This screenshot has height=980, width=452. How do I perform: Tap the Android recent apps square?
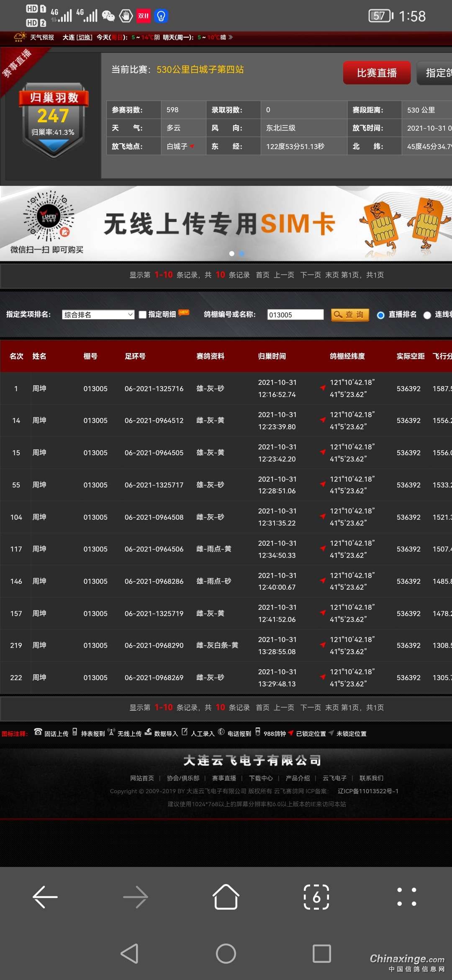(x=321, y=954)
